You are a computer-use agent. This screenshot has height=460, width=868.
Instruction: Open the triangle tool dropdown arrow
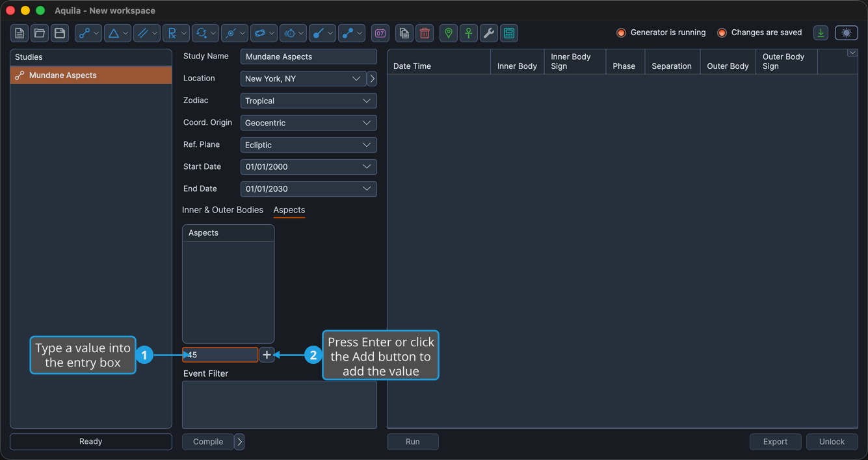[125, 33]
